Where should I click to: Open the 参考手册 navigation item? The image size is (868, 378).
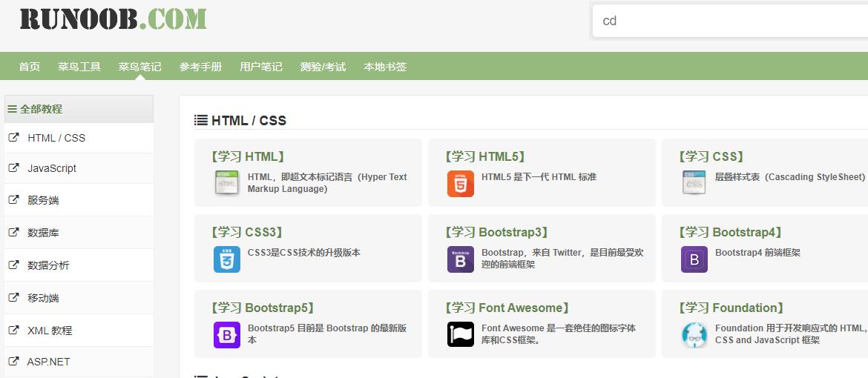coord(200,67)
